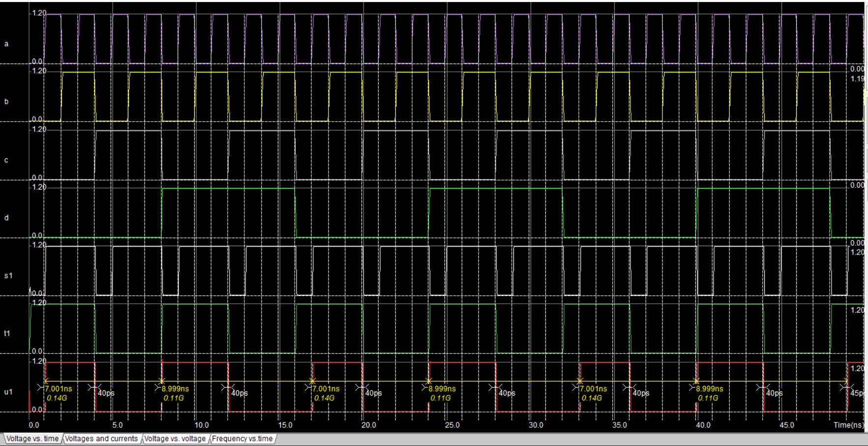868x446 pixels.
Task: Open the Voltage vs. voltage tab
Action: tap(175, 439)
